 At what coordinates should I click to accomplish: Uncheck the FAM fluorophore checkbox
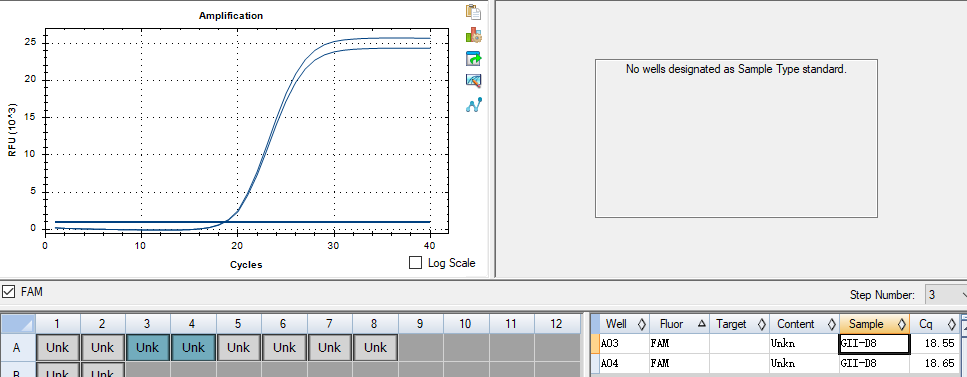pyautogui.click(x=9, y=291)
